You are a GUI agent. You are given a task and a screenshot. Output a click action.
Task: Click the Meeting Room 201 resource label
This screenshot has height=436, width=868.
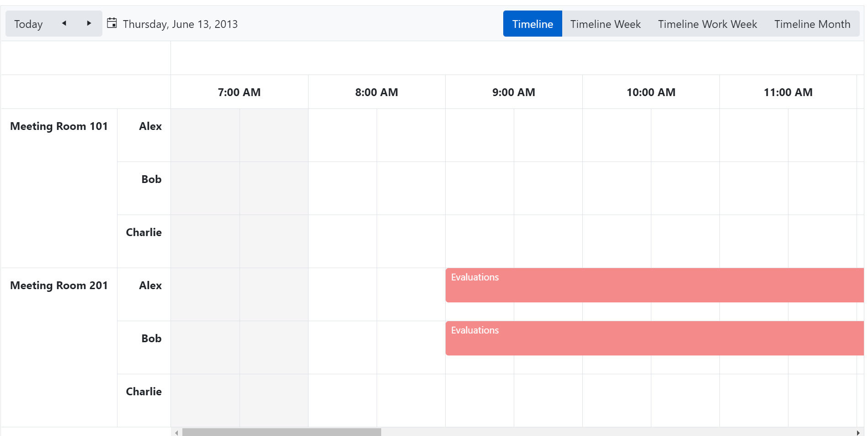pos(59,285)
